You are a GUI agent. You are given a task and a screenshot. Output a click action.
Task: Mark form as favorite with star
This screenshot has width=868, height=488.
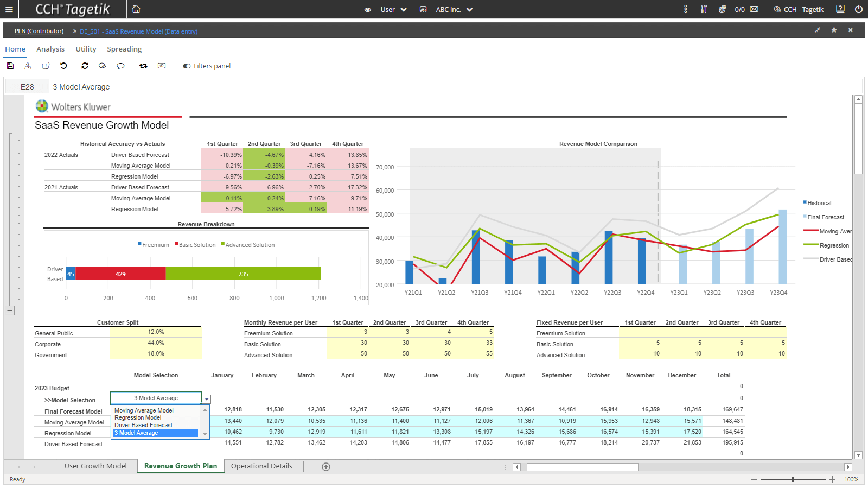(x=834, y=30)
